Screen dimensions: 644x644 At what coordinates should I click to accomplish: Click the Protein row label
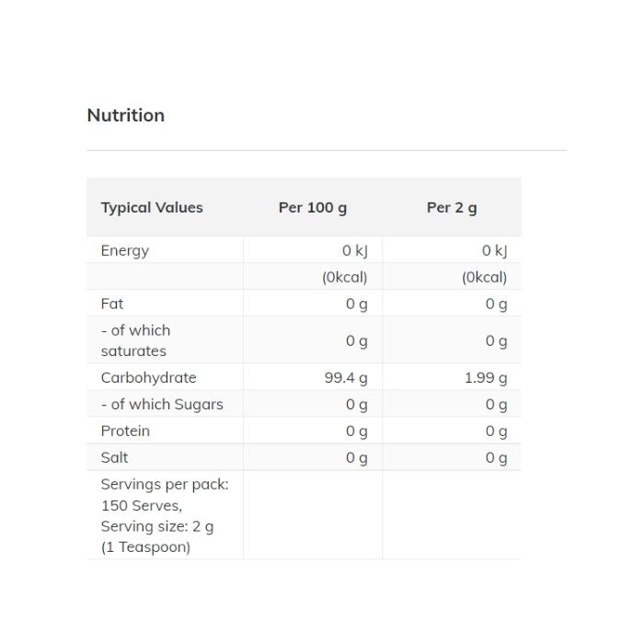click(x=125, y=431)
